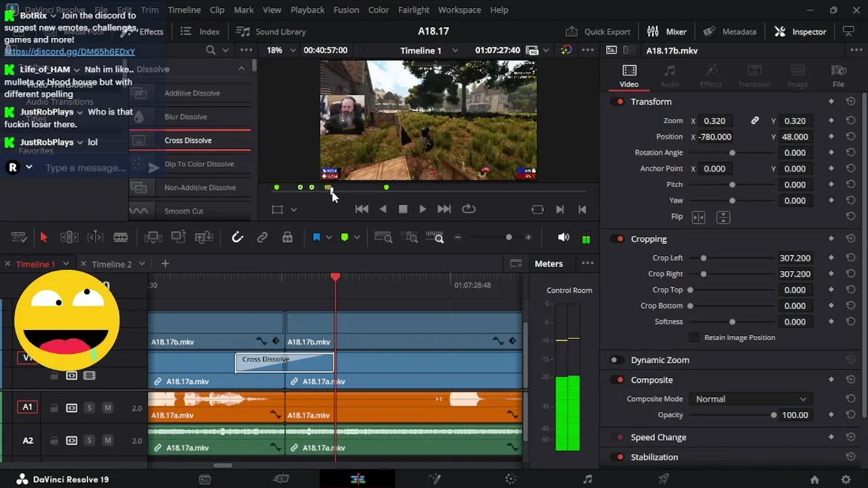Image resolution: width=868 pixels, height=488 pixels.
Task: Click the Detail Zoom icon
Action: click(x=409, y=237)
